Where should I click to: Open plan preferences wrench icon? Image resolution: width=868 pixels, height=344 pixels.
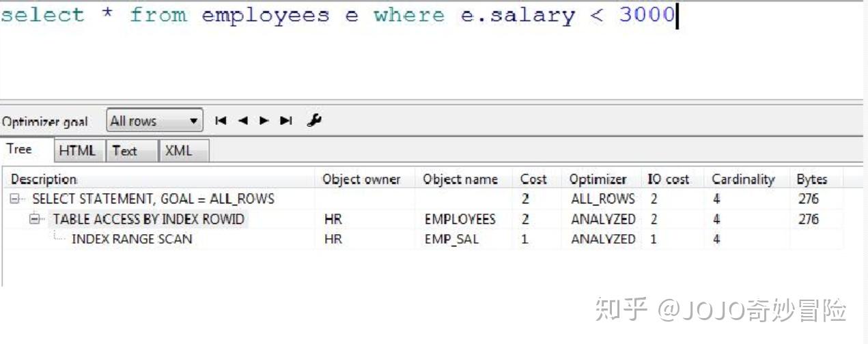(x=314, y=120)
